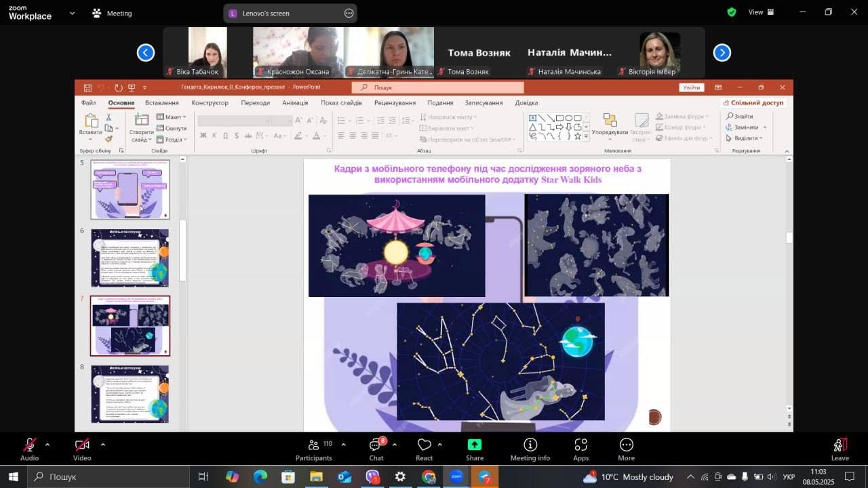The height and width of the screenshot is (488, 868).
Task: Toggle center text alignment
Action: click(x=353, y=136)
